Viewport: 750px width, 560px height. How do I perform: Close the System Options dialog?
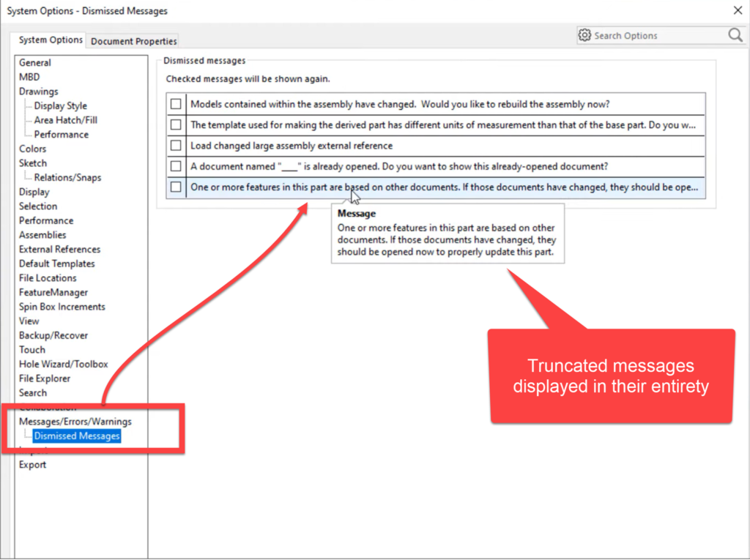coord(738,10)
